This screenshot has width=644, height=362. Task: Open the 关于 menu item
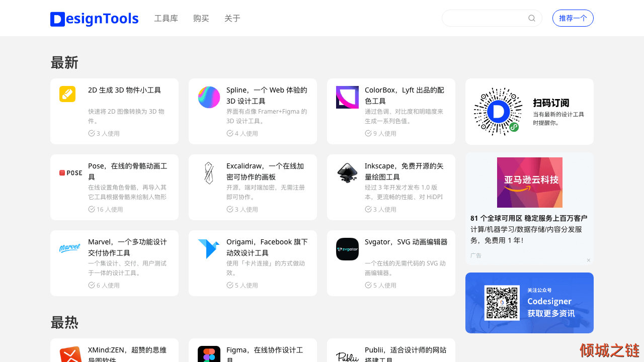[x=232, y=19]
